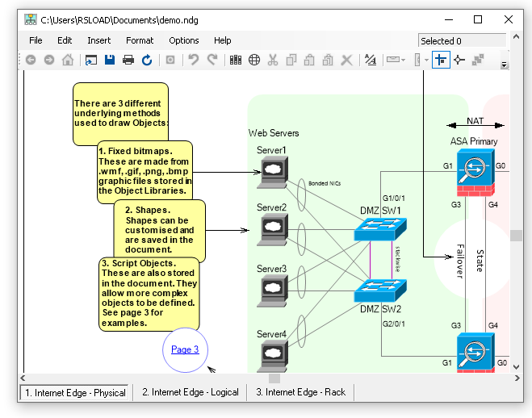Toggle the grid squares toolbar button
This screenshot has width=532, height=418.
click(x=478, y=60)
